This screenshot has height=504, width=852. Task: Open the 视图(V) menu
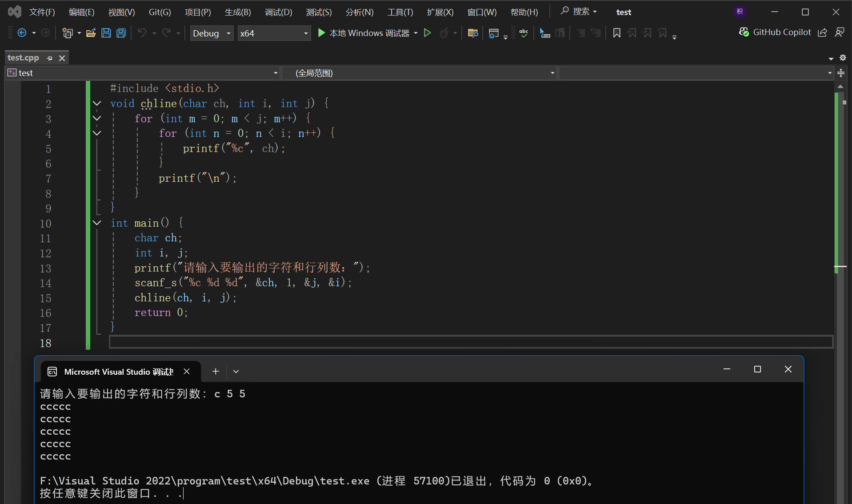pyautogui.click(x=122, y=12)
